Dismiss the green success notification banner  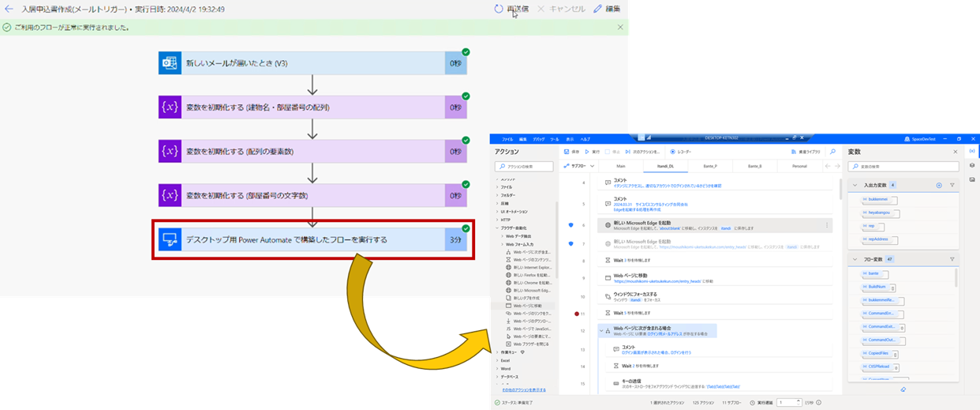pos(620,27)
